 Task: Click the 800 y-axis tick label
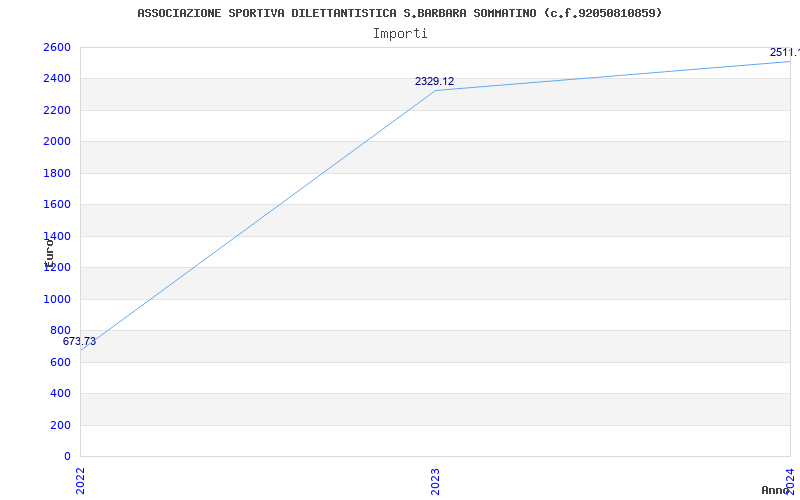pos(60,331)
